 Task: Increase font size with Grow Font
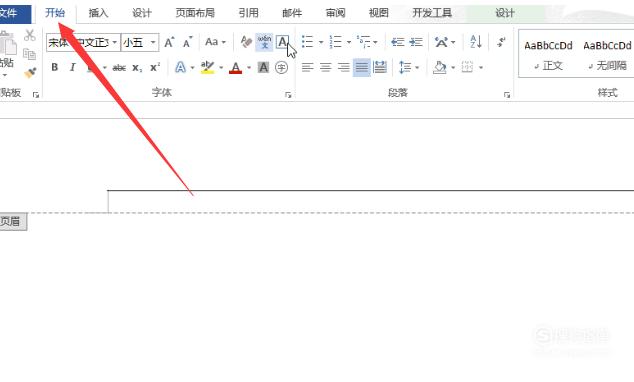(x=169, y=42)
